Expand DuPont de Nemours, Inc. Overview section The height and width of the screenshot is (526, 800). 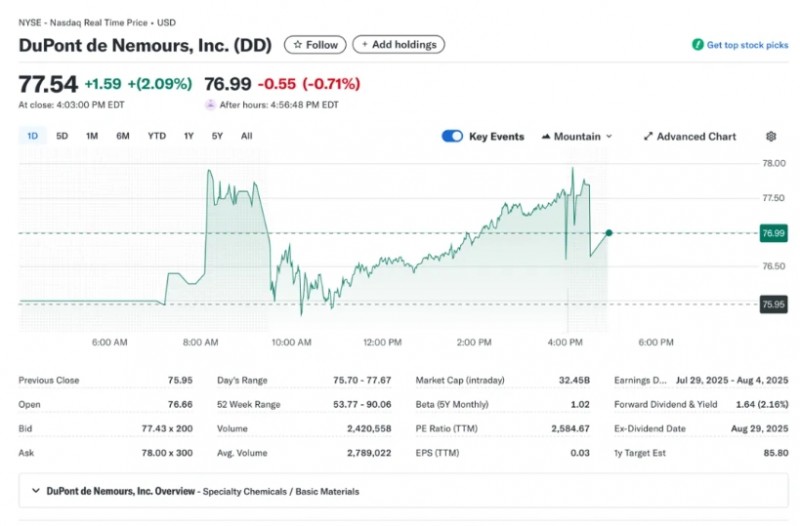tap(36, 491)
